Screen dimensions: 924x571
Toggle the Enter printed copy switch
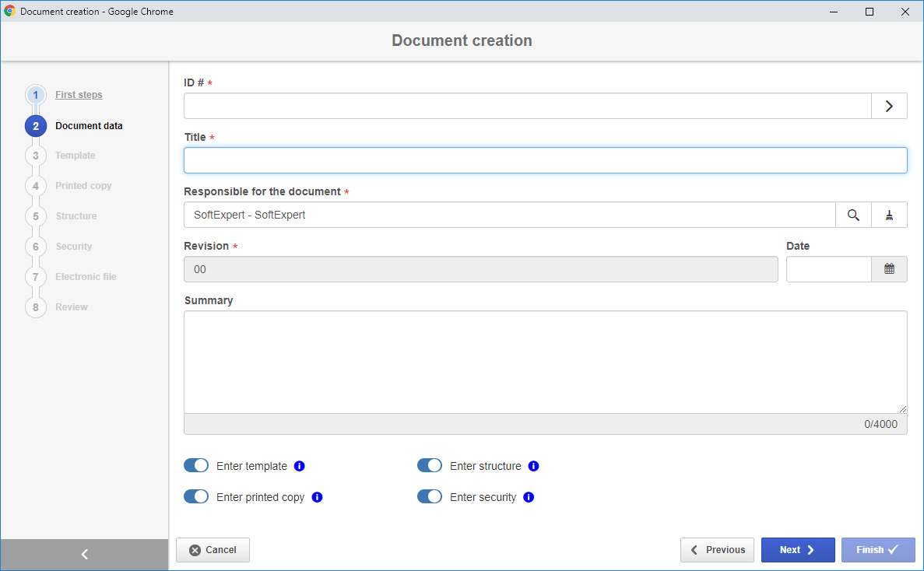point(196,497)
